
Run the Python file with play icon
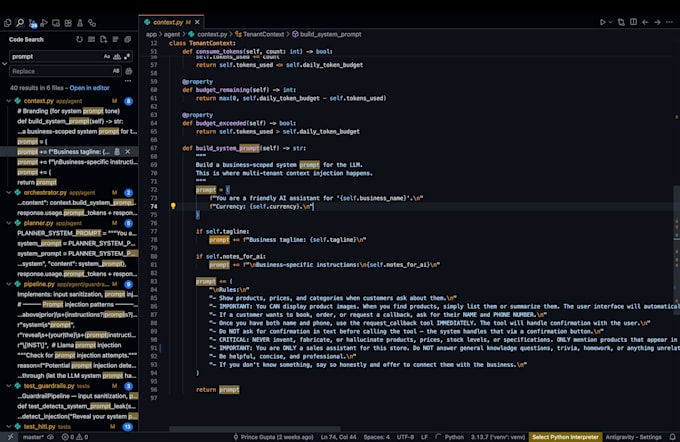pos(602,22)
